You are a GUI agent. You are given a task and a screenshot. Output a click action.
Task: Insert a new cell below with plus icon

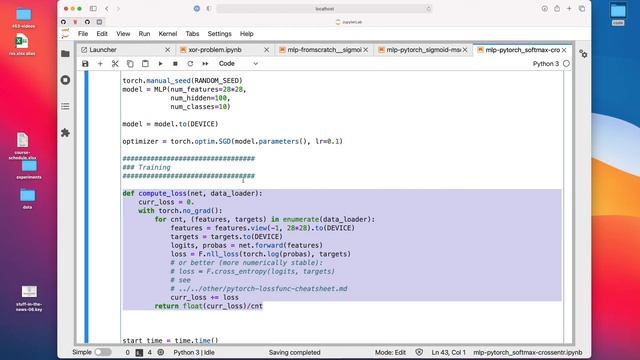pyautogui.click(x=100, y=64)
